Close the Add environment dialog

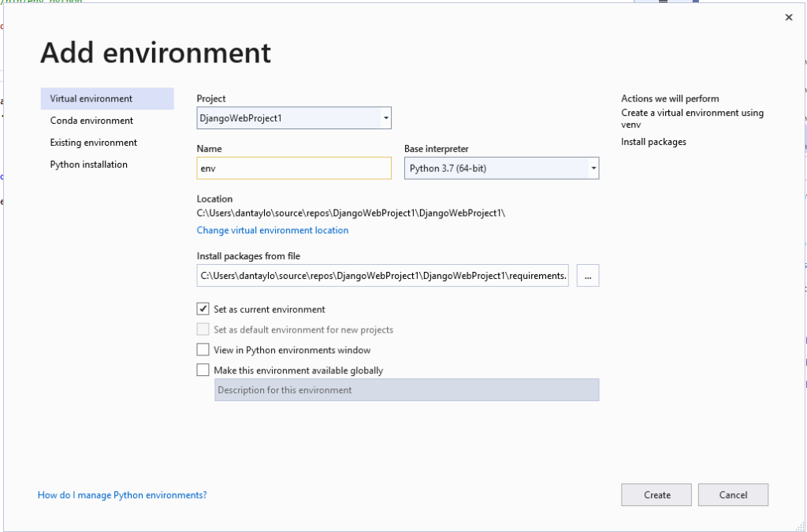[x=788, y=17]
